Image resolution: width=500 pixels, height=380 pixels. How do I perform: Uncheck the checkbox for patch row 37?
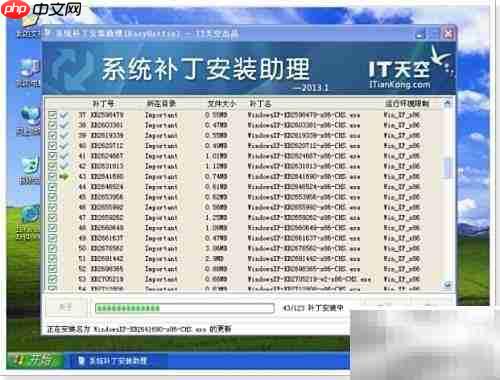(x=52, y=115)
